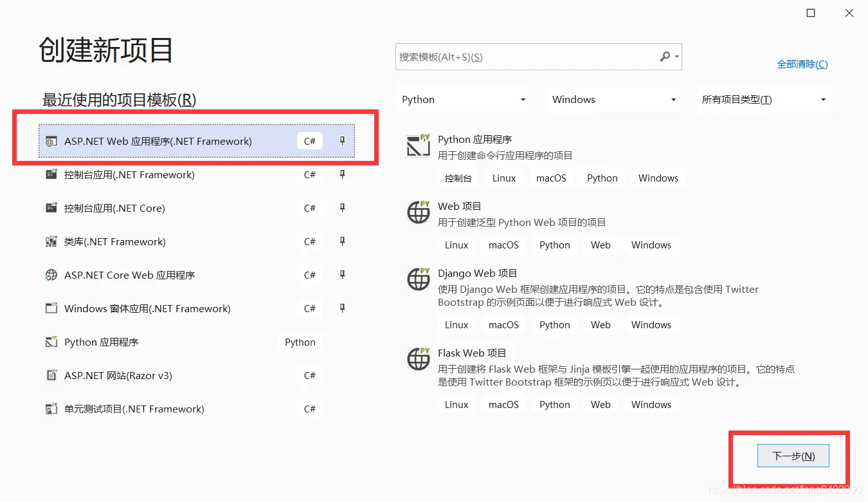Select Windows 窗体应用(.NET Framework) recent template

click(x=196, y=308)
